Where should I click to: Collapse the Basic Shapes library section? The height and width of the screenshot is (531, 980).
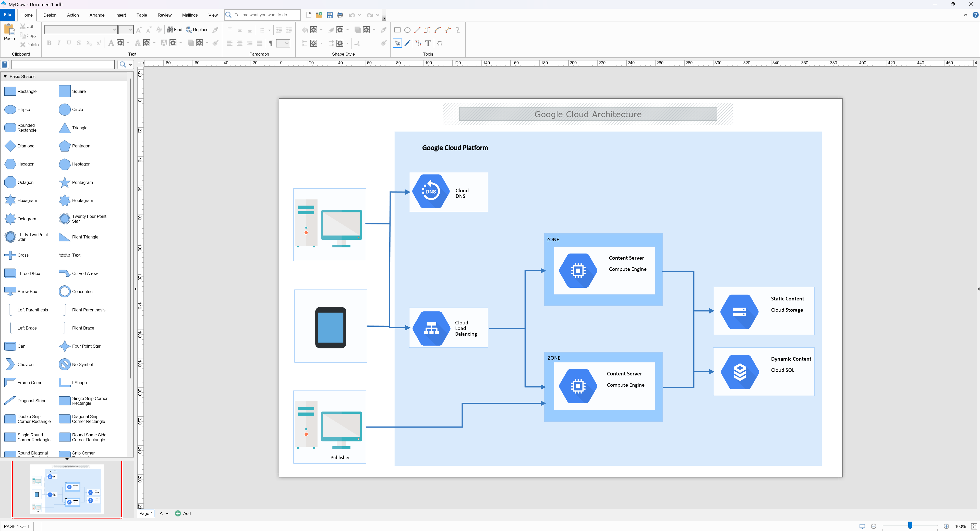point(5,77)
